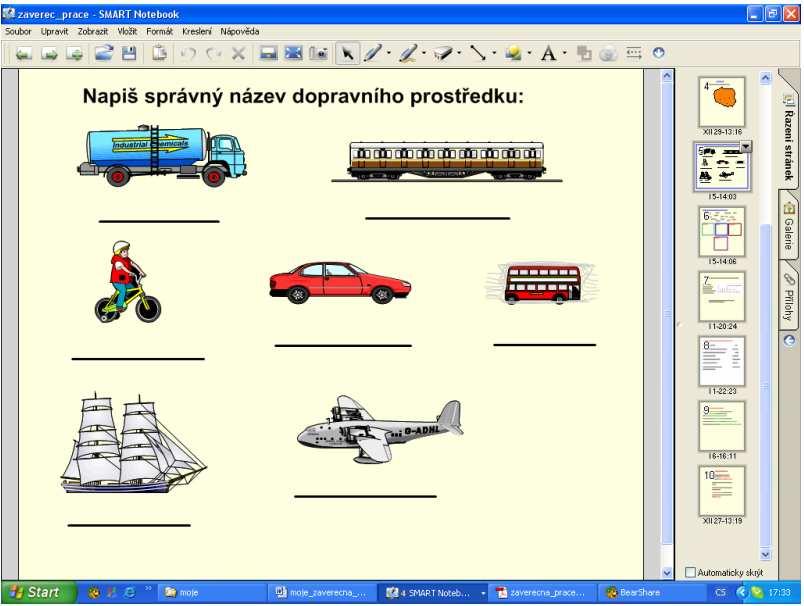The image size is (804, 606).
Task: Select the Eraser tool
Action: click(443, 53)
